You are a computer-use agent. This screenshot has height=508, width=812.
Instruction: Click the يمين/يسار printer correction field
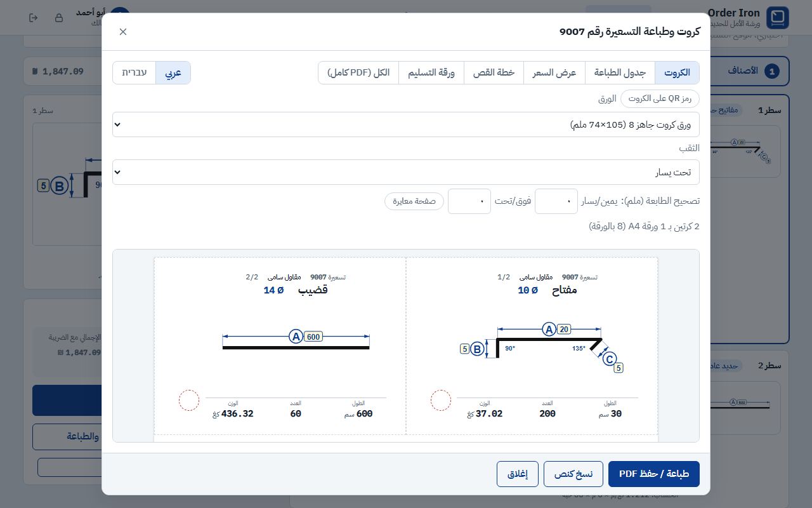[556, 201]
